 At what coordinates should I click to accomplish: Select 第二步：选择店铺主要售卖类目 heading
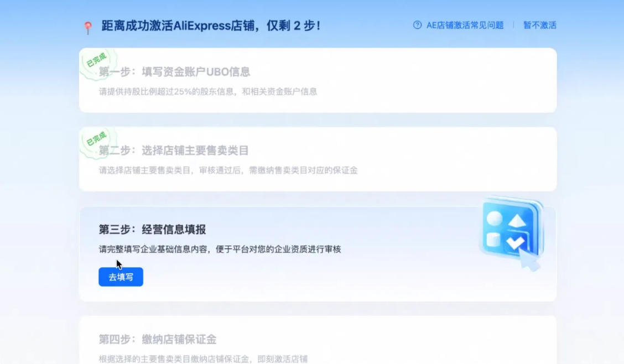[174, 151]
